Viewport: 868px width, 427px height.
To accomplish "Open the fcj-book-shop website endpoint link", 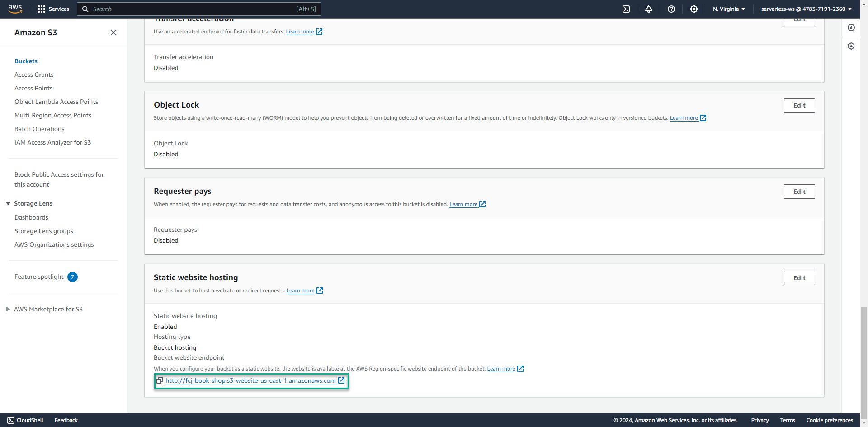I will pyautogui.click(x=250, y=380).
